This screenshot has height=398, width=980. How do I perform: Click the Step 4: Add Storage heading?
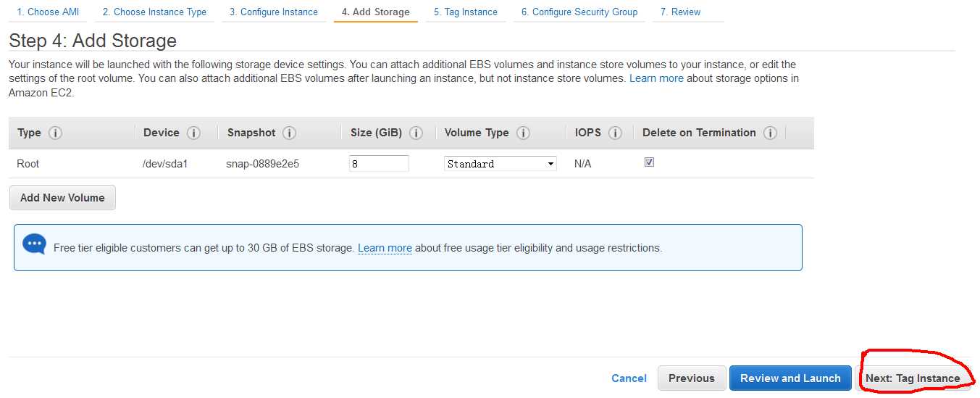(93, 40)
